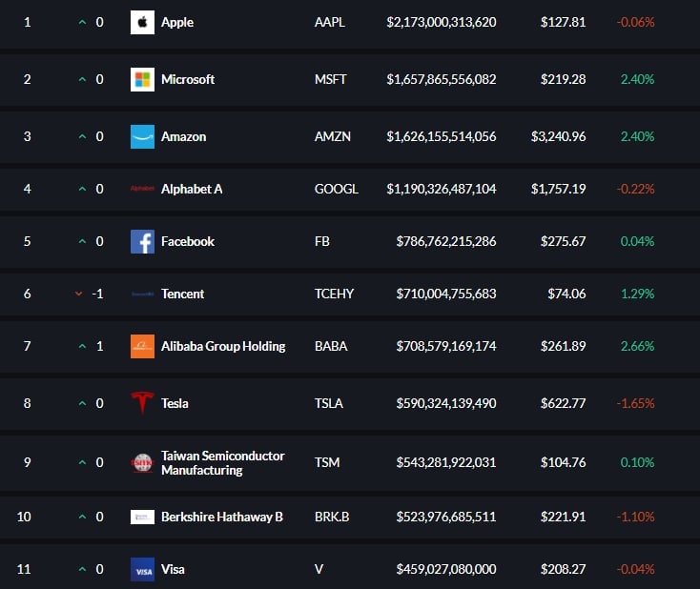This screenshot has width=700, height=589.
Task: Click the -1.10% change for Berkshire
Action: (x=635, y=517)
